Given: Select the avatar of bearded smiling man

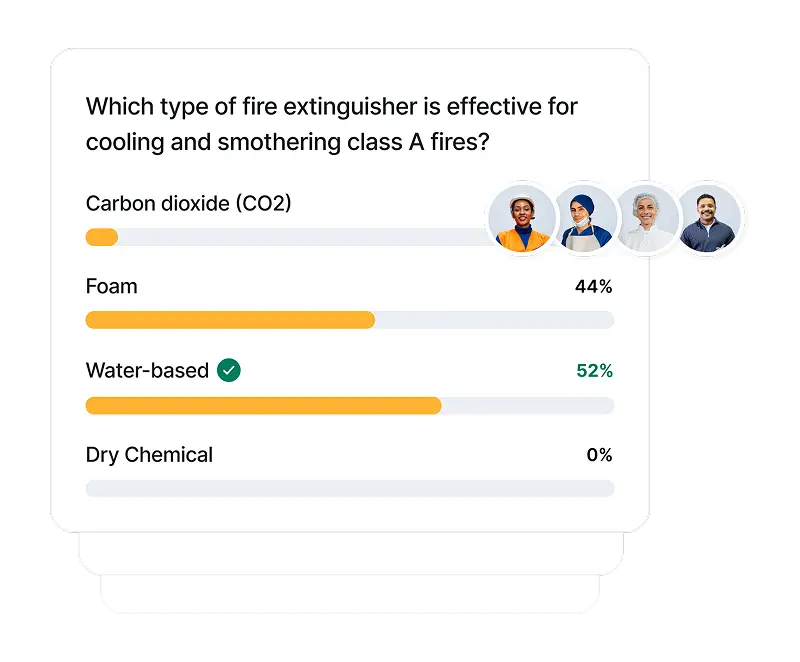Looking at the screenshot, I should pos(709,219).
